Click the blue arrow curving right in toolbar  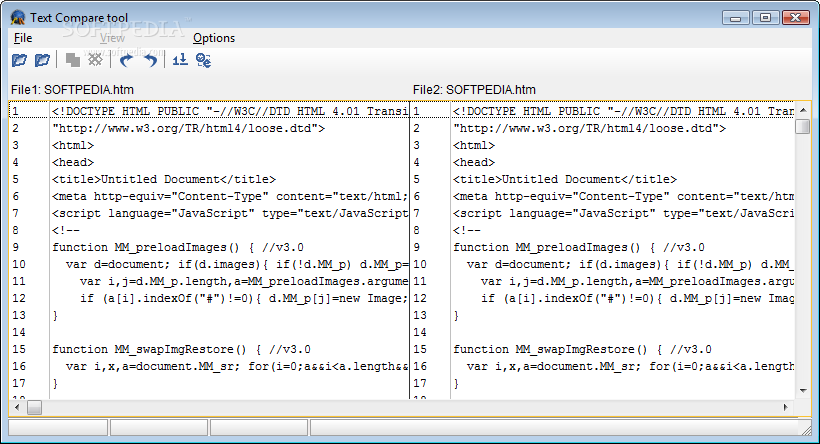pos(126,60)
